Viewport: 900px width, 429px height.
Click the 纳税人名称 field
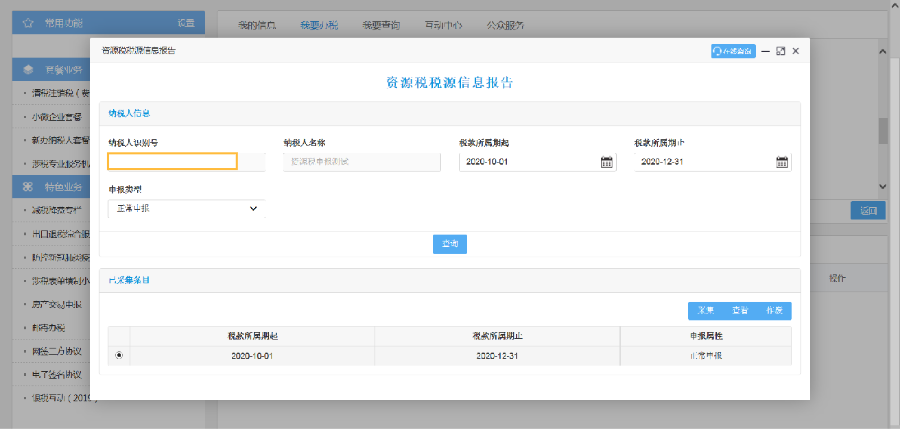[x=362, y=162]
